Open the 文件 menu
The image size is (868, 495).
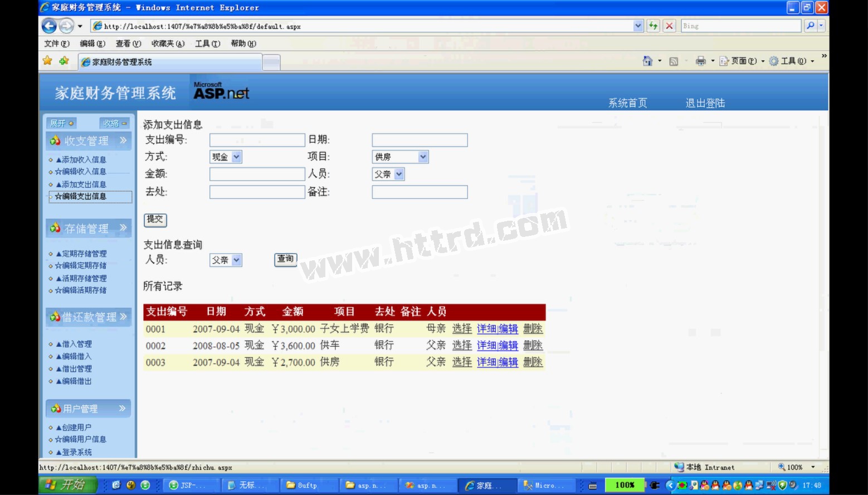57,43
